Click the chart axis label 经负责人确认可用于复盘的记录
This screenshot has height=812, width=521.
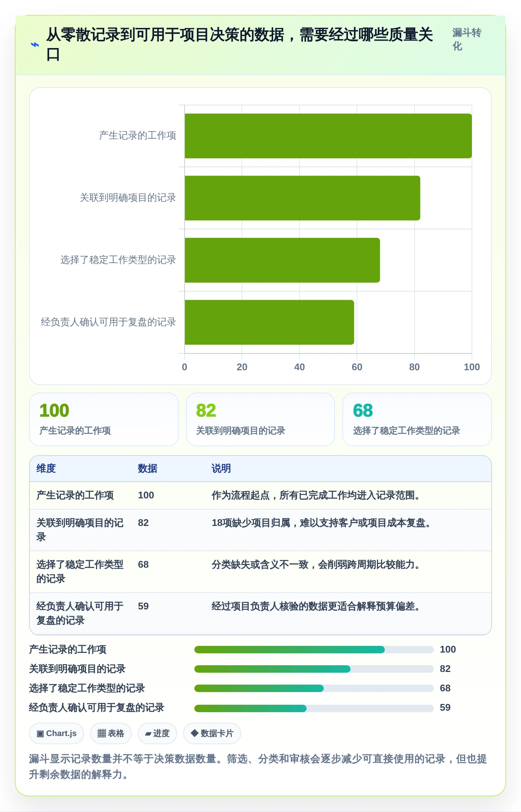point(108,322)
